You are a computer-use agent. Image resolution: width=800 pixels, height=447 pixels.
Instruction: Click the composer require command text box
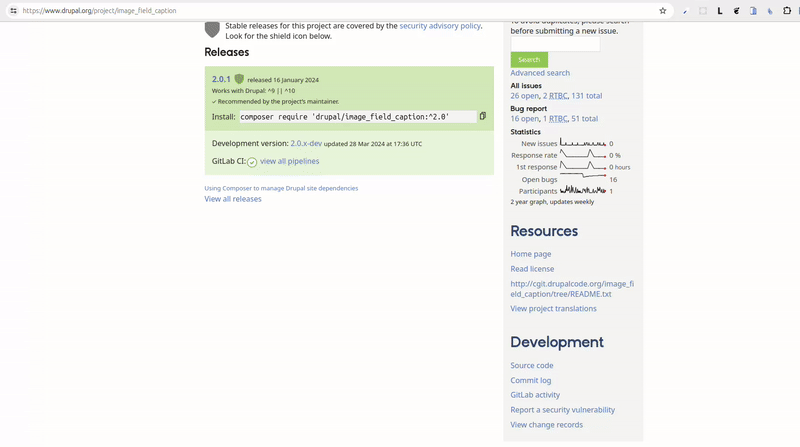pos(358,117)
